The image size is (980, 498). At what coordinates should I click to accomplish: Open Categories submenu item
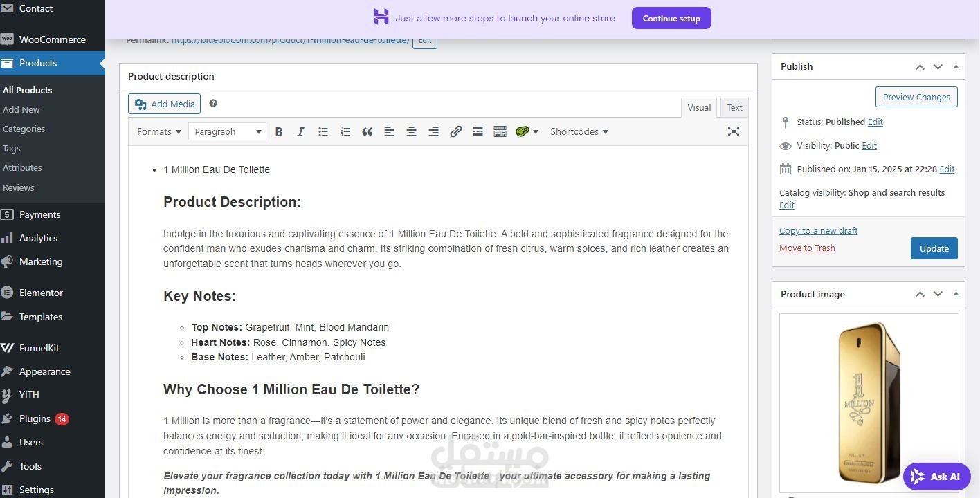pos(24,129)
